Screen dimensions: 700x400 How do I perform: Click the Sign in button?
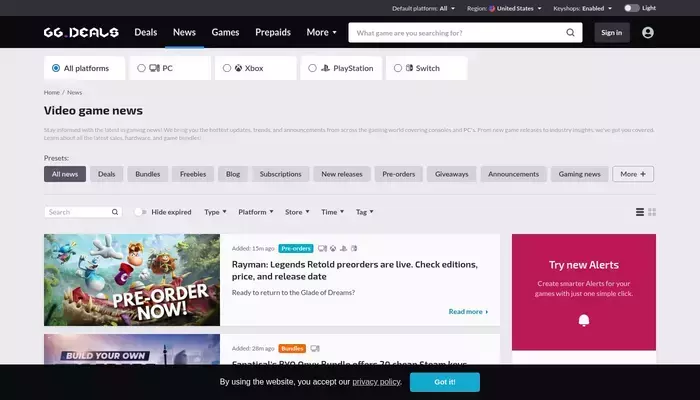point(612,33)
